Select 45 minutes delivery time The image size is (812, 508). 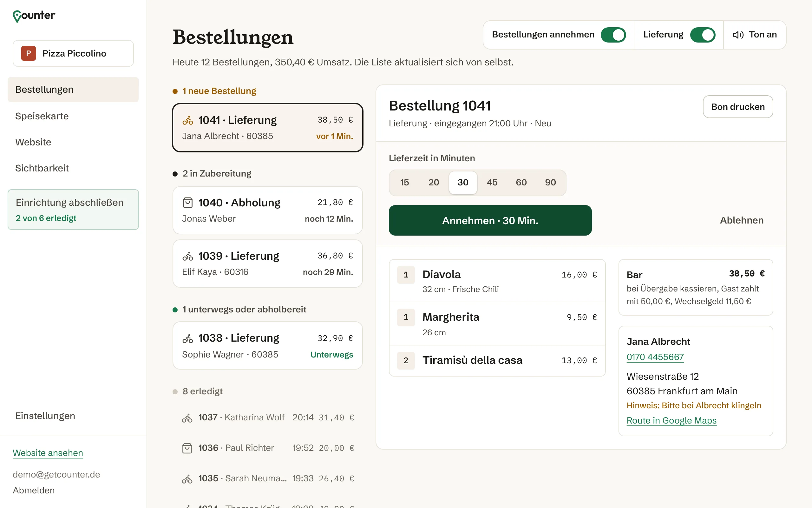[x=492, y=183]
